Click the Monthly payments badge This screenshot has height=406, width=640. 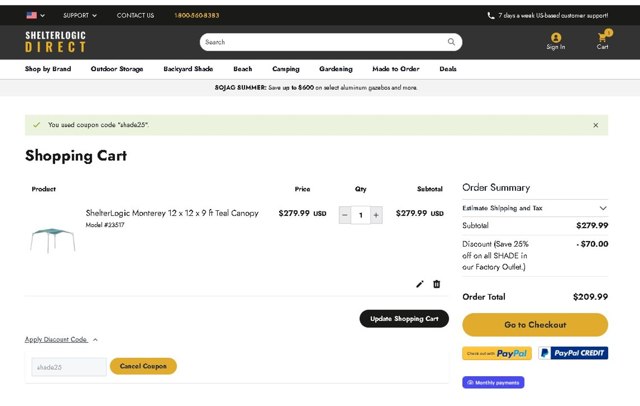pyautogui.click(x=493, y=382)
